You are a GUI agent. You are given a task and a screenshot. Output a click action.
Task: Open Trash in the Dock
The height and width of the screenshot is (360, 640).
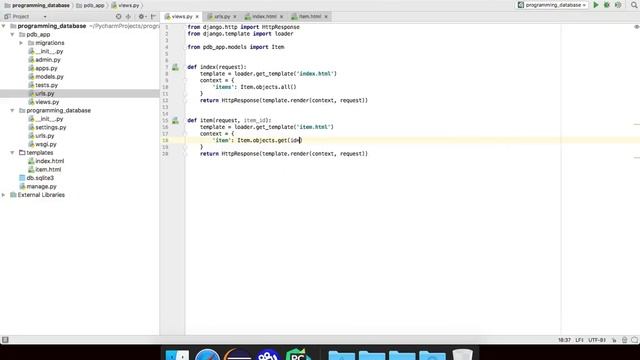462,354
